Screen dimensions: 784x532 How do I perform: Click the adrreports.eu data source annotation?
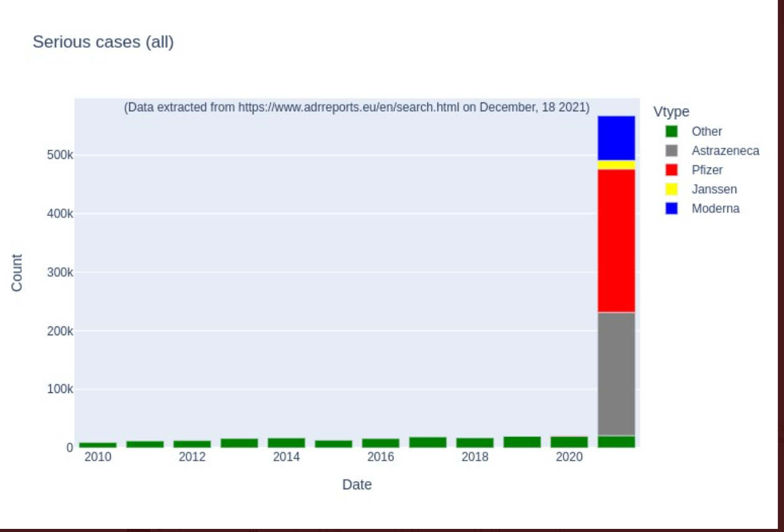coord(357,107)
